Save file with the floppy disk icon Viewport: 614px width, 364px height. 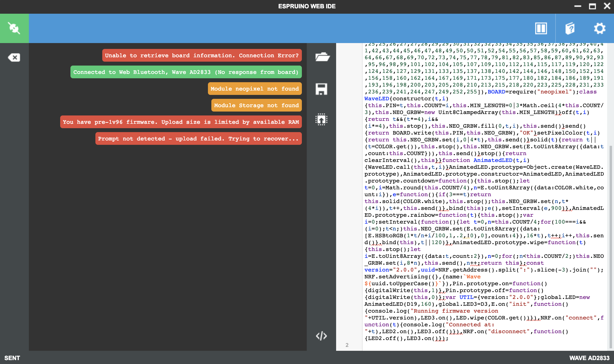pyautogui.click(x=321, y=89)
